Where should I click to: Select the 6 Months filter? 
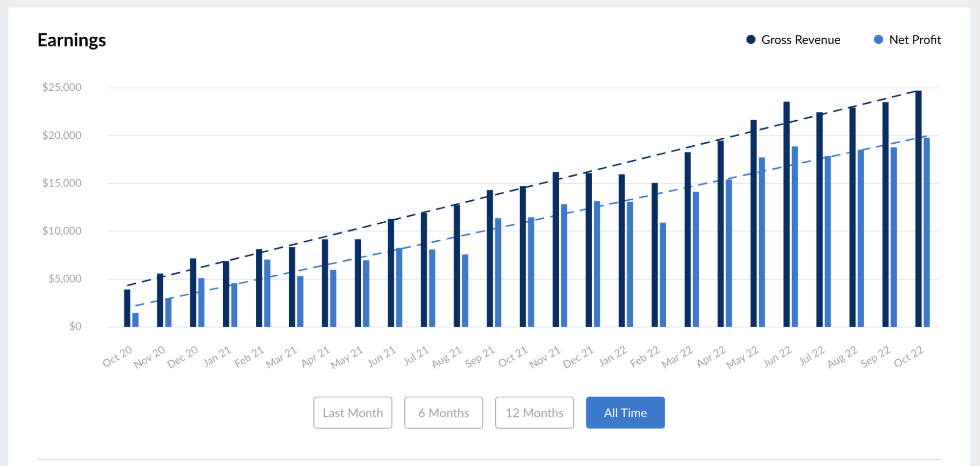pos(443,413)
